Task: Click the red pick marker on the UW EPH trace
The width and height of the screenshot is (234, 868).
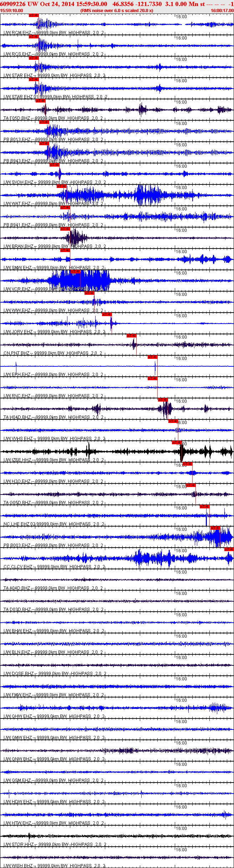Action: tap(153, 357)
